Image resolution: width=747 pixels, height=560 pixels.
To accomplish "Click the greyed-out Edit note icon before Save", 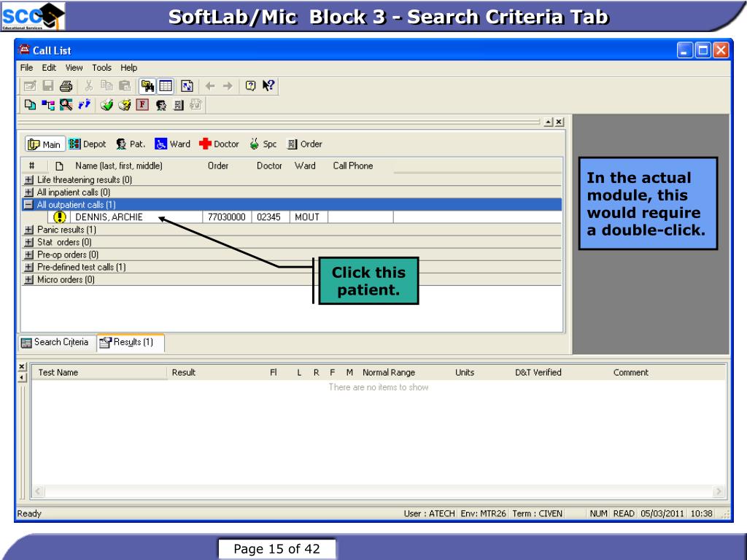I will [30, 86].
